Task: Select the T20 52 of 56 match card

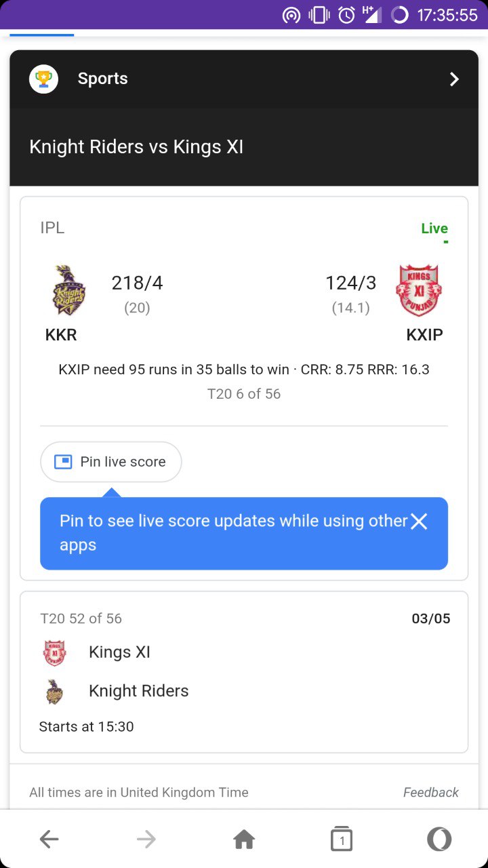Action: point(244,672)
